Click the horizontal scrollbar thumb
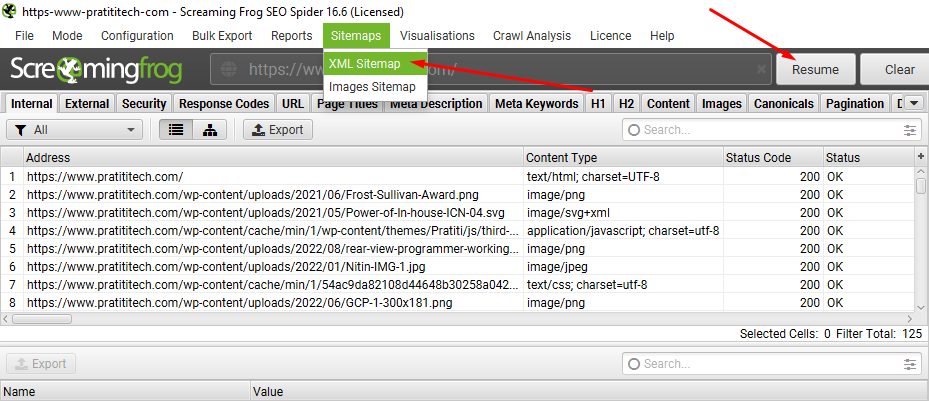Viewport: 929px width, 401px height. 41,319
